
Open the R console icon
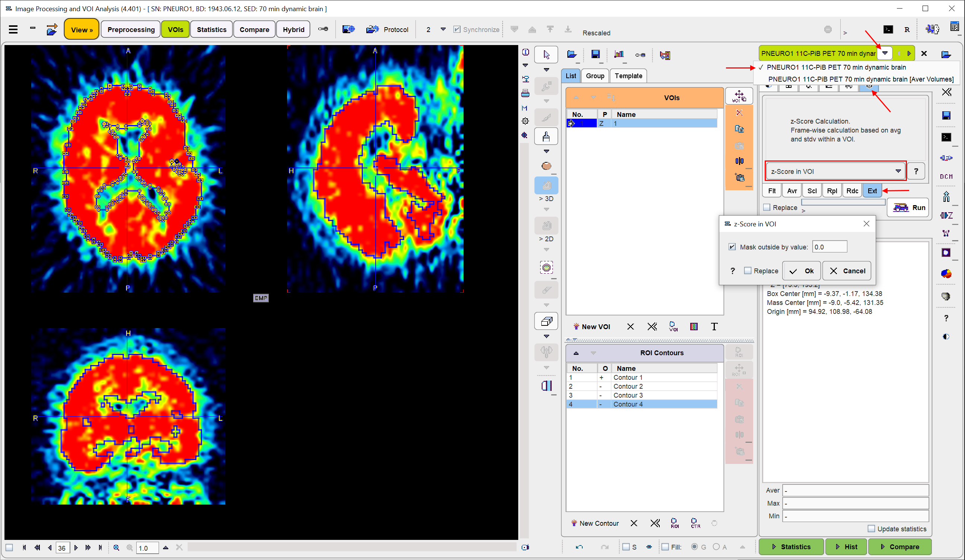(907, 29)
